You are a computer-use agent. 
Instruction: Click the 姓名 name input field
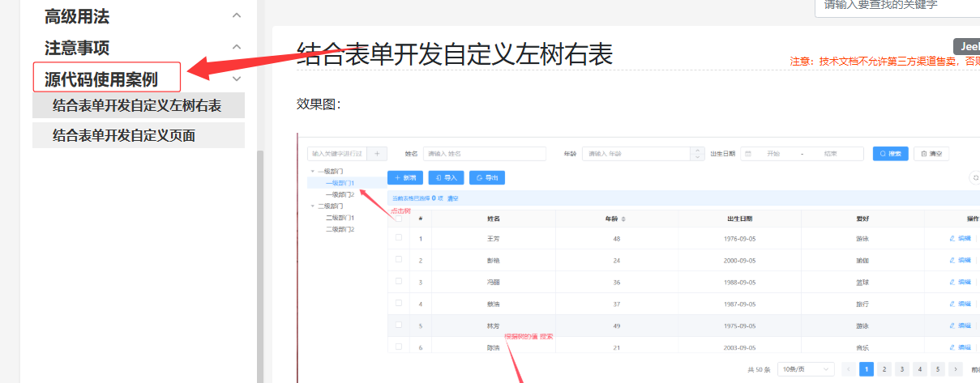[484, 154]
